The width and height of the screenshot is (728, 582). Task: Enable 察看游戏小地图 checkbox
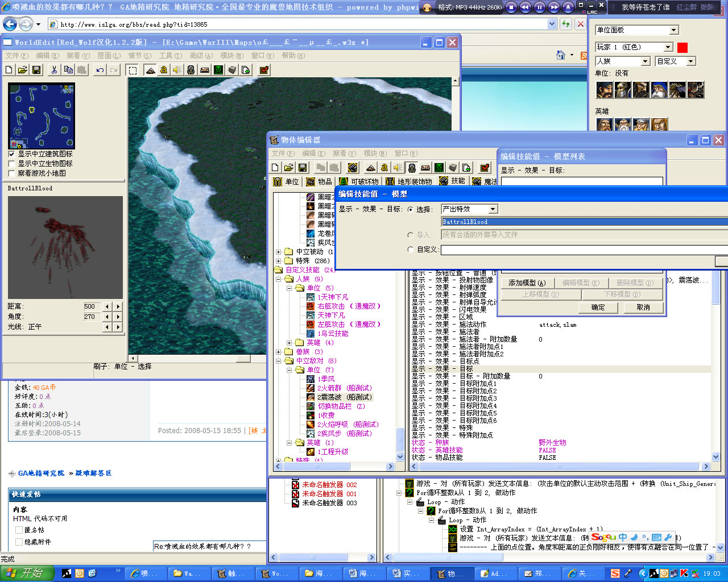pos(11,173)
